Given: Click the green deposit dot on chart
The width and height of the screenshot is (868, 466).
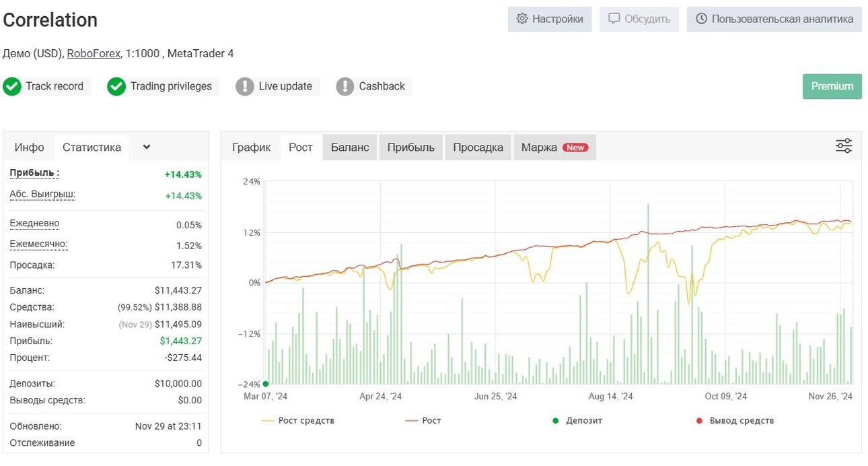Looking at the screenshot, I should (266, 384).
